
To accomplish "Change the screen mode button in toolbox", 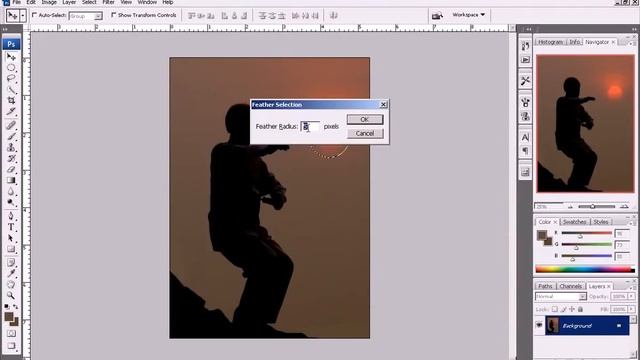I will click(11, 346).
